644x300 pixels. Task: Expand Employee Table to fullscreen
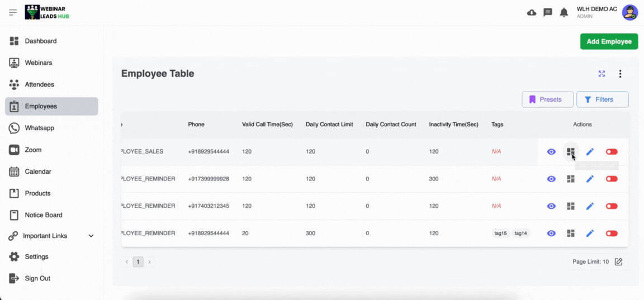pyautogui.click(x=602, y=74)
